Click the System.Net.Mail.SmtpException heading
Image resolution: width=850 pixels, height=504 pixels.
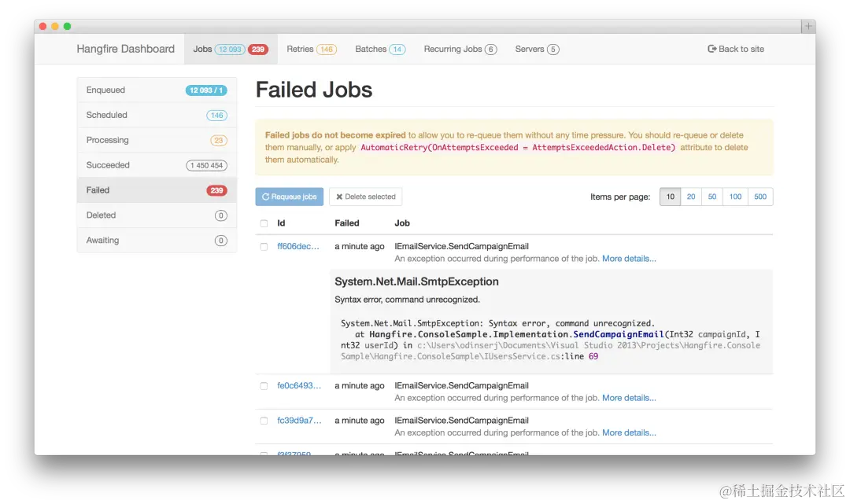pos(416,281)
